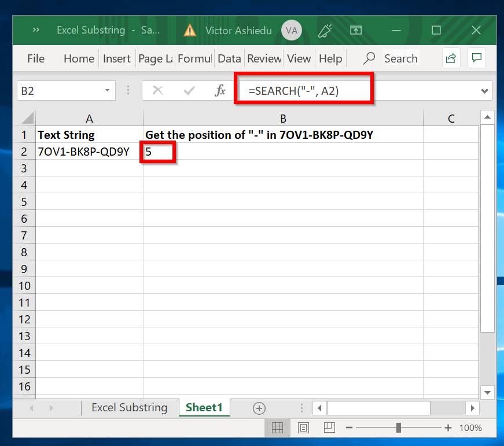Expand the Name Box dropdown
The height and width of the screenshot is (446, 504).
click(107, 91)
